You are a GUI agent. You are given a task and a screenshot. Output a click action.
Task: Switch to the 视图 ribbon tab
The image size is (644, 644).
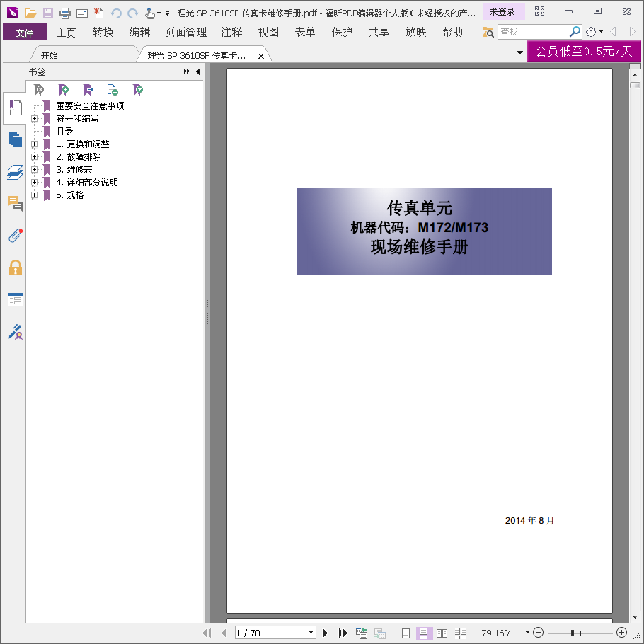(x=269, y=32)
